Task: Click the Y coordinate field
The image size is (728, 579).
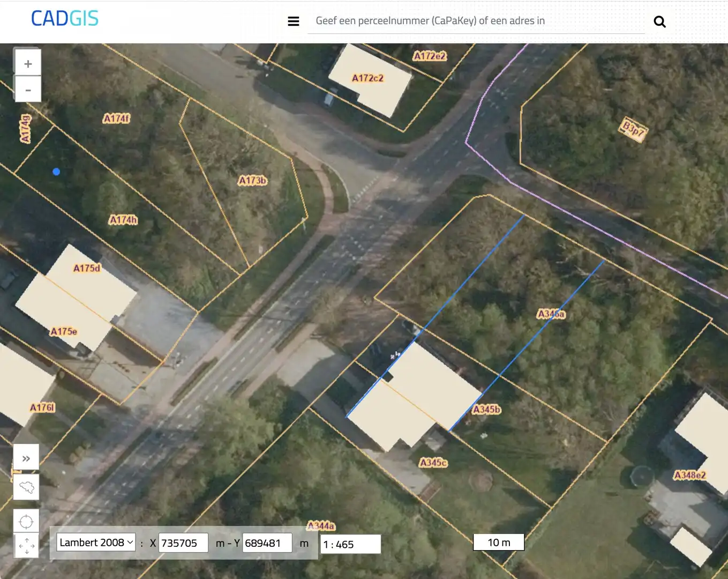Action: (267, 543)
